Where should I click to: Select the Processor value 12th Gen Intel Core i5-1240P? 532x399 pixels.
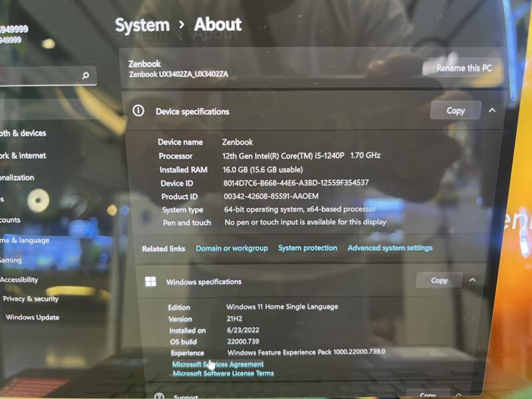[x=301, y=156]
